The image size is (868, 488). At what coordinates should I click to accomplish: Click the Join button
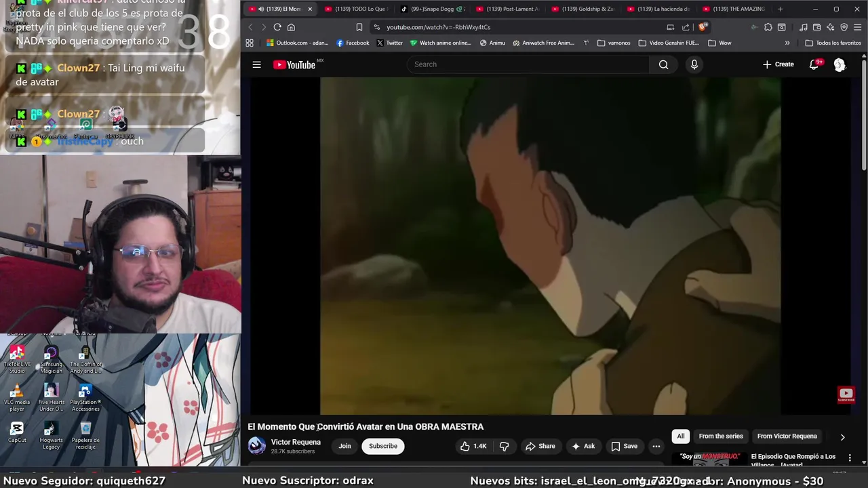(344, 446)
